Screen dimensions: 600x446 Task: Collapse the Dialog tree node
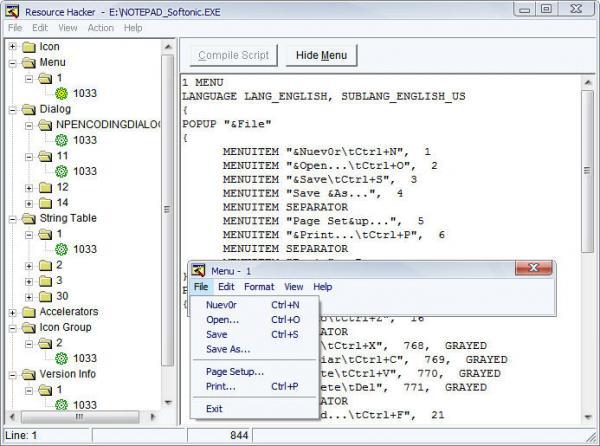pos(11,109)
